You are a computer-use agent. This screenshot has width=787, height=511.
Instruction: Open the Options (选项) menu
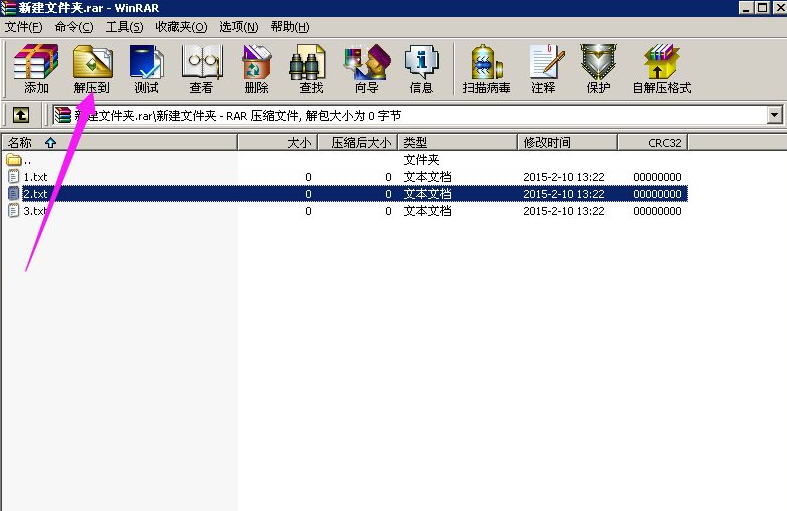pos(238,26)
